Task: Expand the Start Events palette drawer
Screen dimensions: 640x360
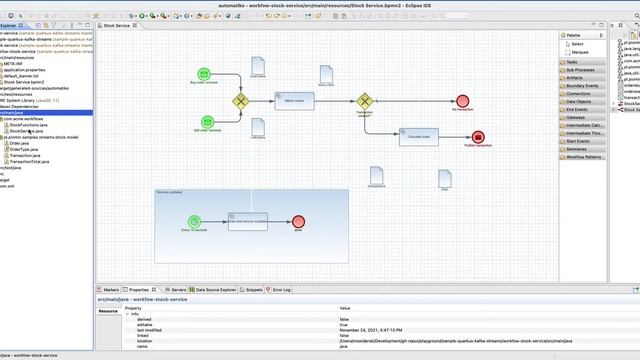Action: pos(582,141)
